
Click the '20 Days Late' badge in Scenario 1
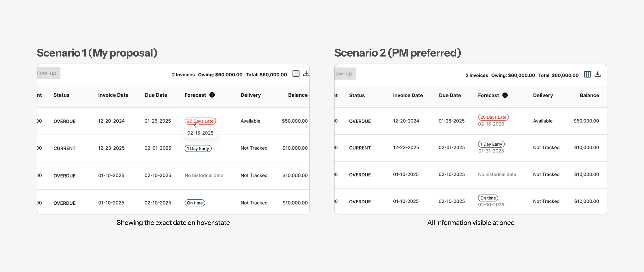pos(200,121)
